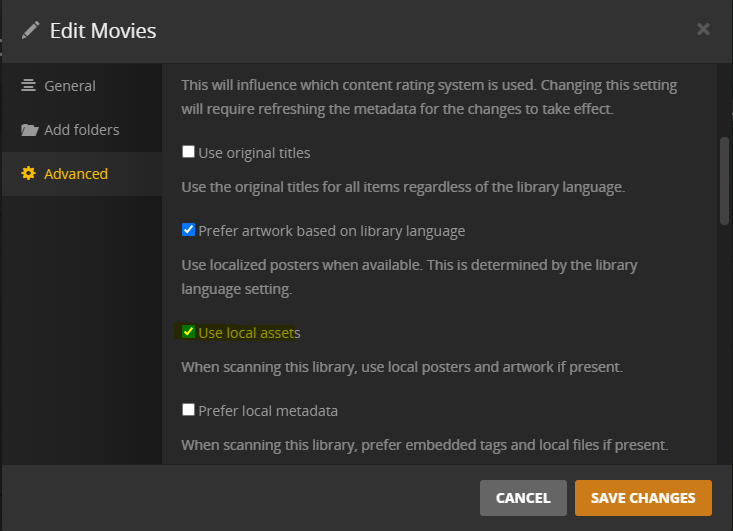Switch to the General section
The height and width of the screenshot is (531, 733).
coord(70,86)
